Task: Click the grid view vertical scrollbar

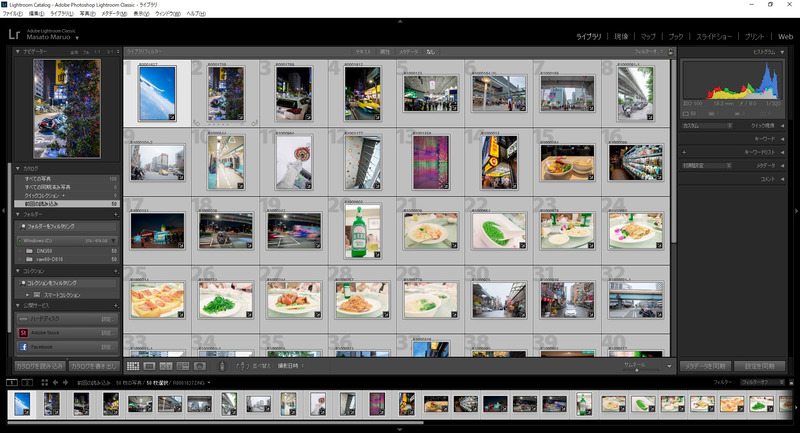Action: (673, 153)
